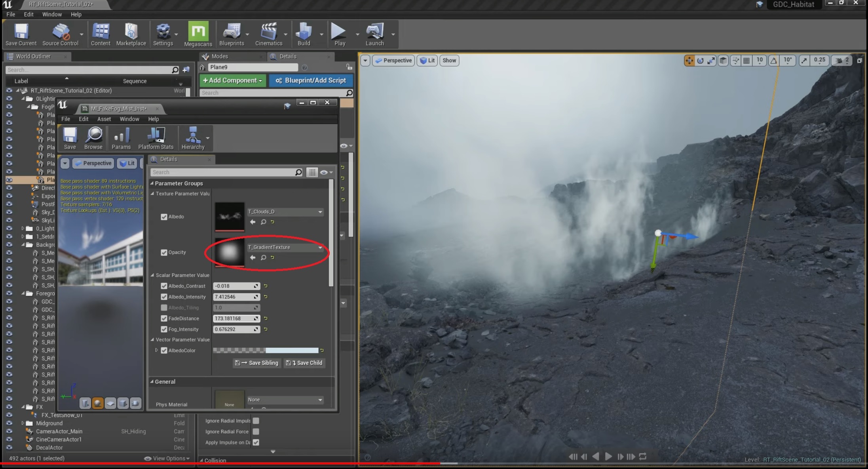
Task: Toggle the AlbedoColor parameter checkbox
Action: coord(164,351)
